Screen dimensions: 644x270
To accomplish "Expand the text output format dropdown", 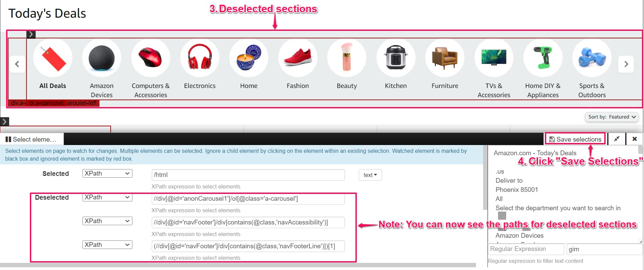I will click(370, 175).
